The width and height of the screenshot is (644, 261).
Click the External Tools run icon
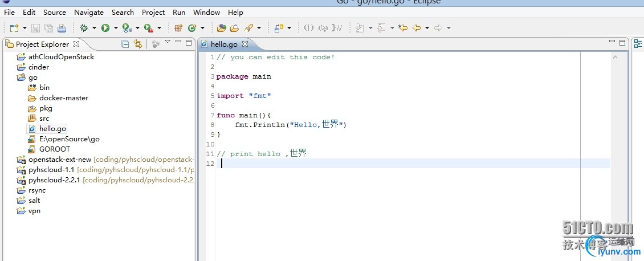tap(149, 28)
